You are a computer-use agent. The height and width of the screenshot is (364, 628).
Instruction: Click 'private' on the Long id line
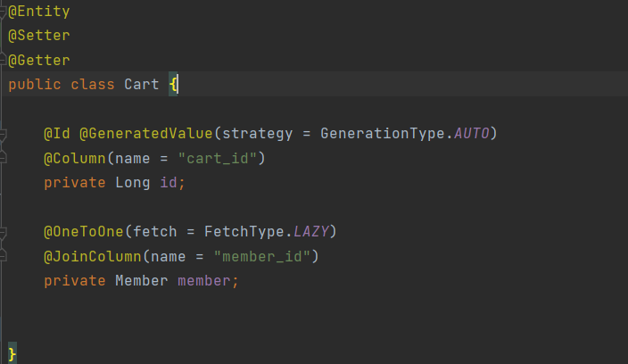pyautogui.click(x=75, y=183)
